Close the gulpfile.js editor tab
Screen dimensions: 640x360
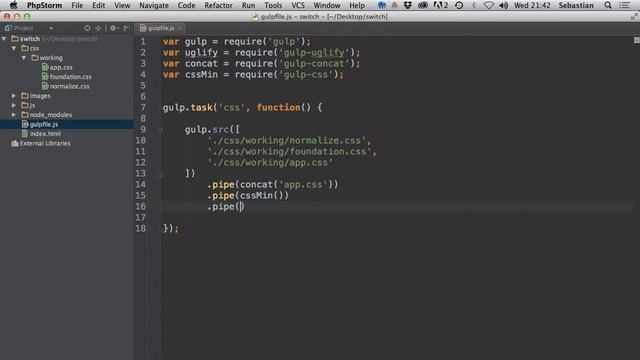click(x=180, y=28)
